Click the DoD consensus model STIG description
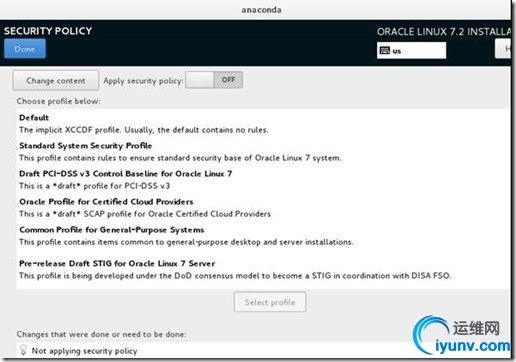Image resolution: width=516 pixels, height=362 pixels. click(x=235, y=276)
